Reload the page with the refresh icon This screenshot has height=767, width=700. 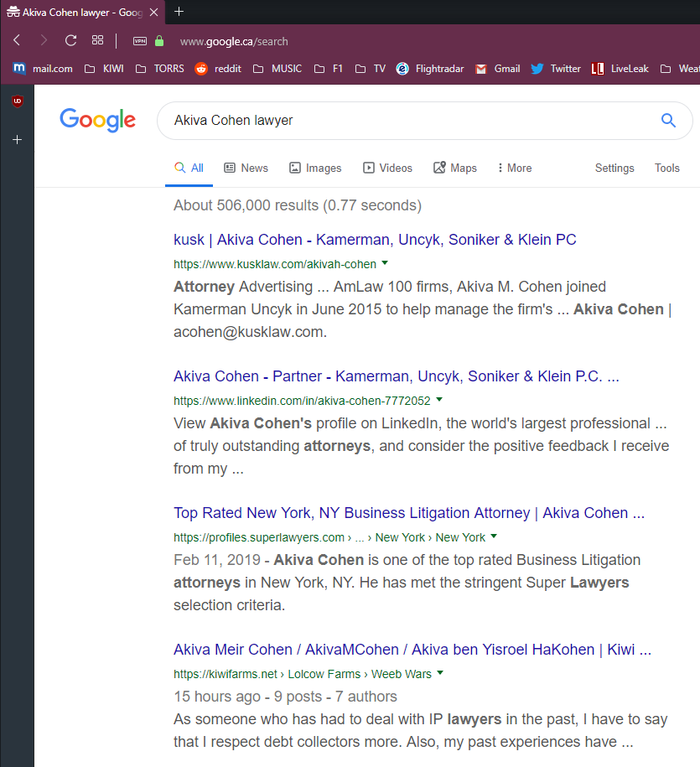coord(71,40)
